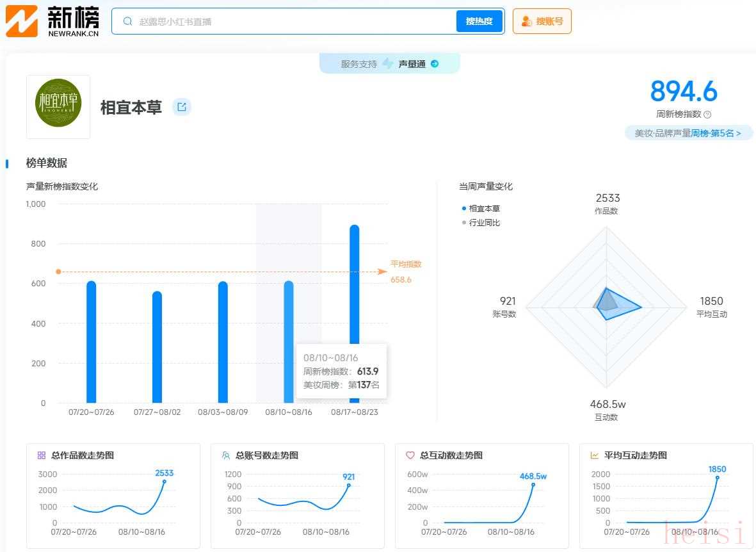Open the 搜账号 account search button
The image size is (756, 552).
click(542, 21)
